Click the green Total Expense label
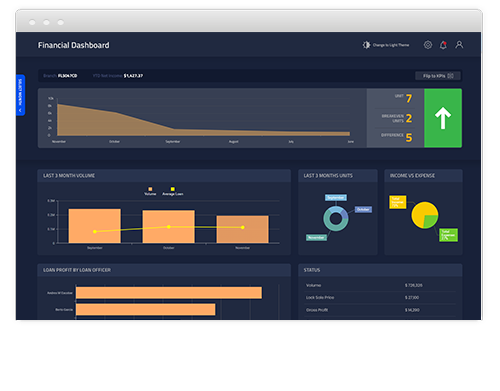Viewport: 500px width, 391px height. (x=448, y=235)
